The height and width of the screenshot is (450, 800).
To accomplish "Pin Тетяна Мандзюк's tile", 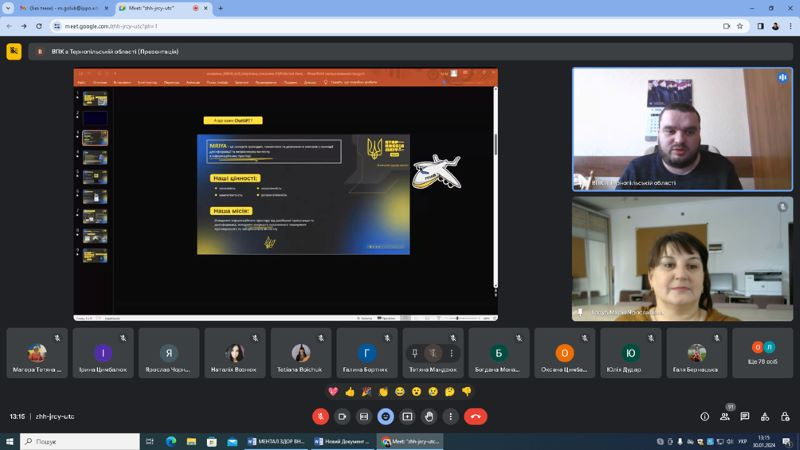I will tap(415, 353).
